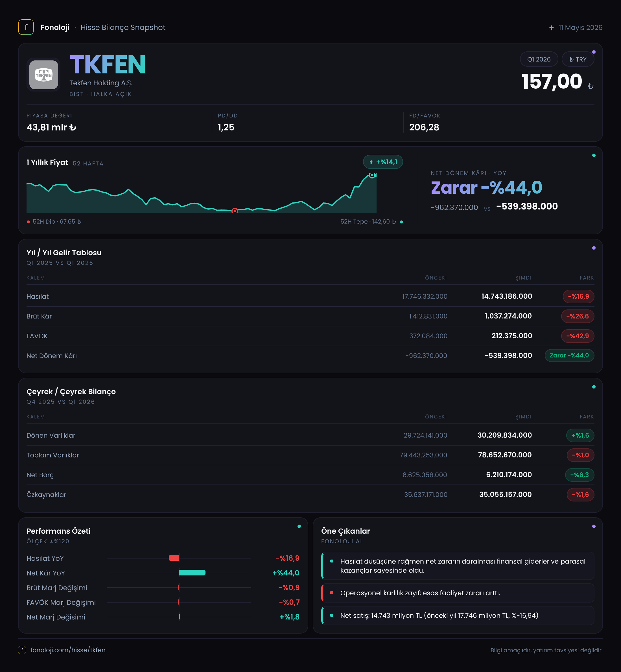Click the Zarar -%44,0 table badge
The image size is (621, 672).
569,356
